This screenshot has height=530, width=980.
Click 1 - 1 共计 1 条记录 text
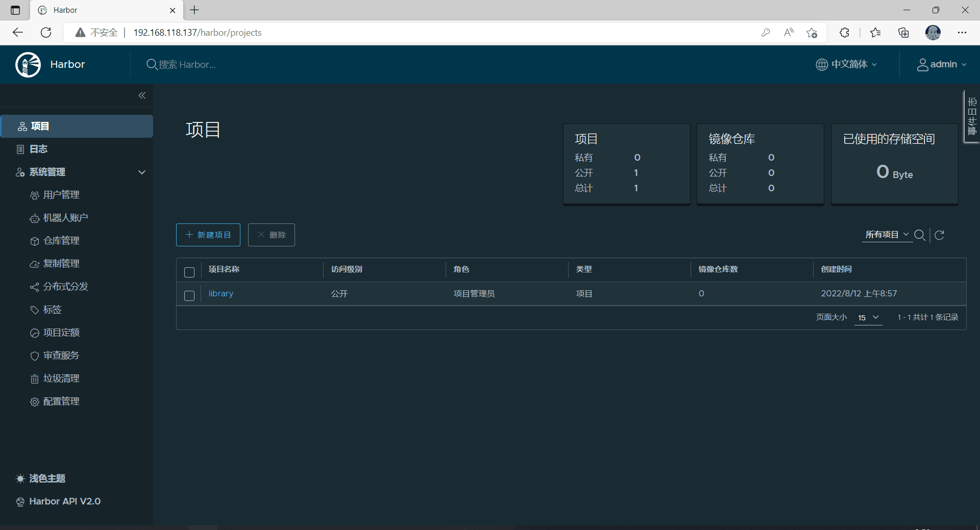927,317
